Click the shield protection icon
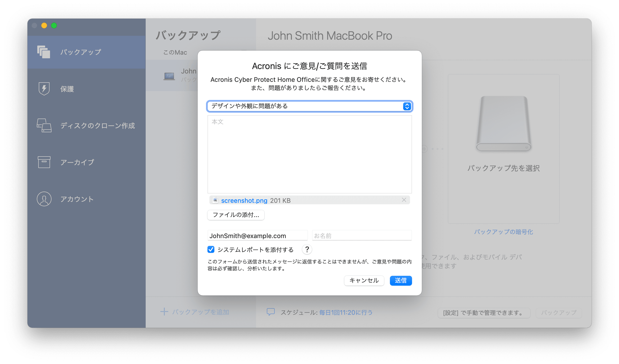Viewport: 619px width, 364px height. (x=44, y=88)
